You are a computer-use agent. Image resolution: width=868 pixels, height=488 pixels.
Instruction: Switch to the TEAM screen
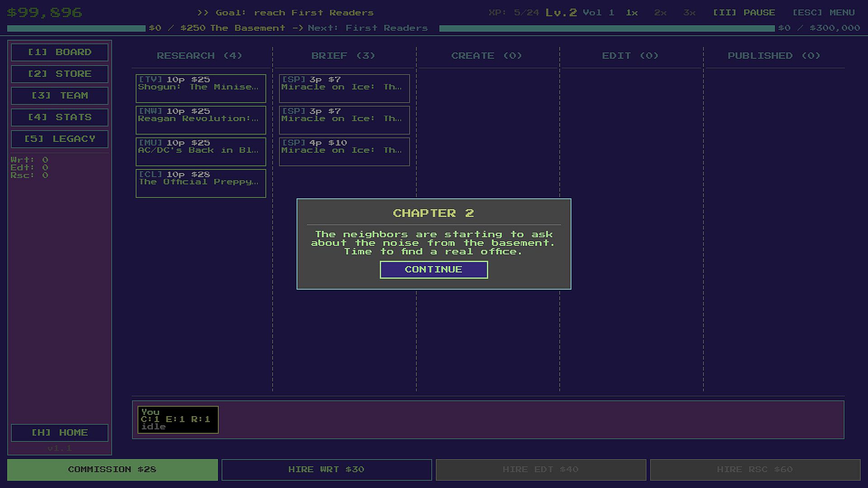[60, 96]
